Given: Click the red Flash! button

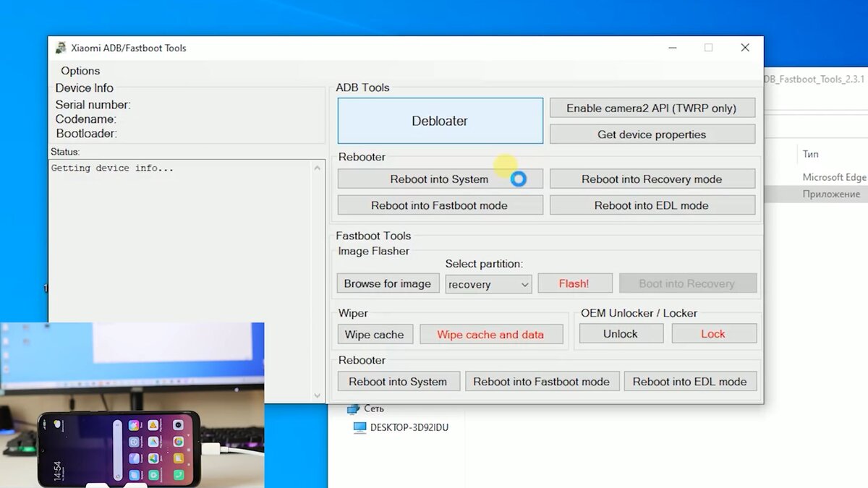Looking at the screenshot, I should click(574, 283).
